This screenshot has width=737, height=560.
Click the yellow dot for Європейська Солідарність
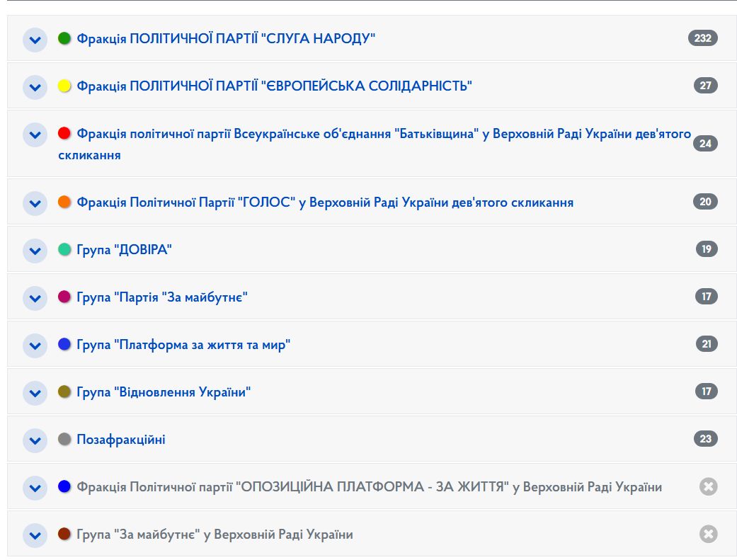[x=64, y=86]
